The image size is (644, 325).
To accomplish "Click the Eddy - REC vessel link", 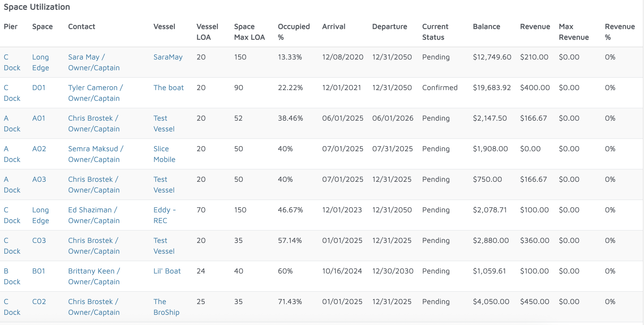I will [164, 215].
